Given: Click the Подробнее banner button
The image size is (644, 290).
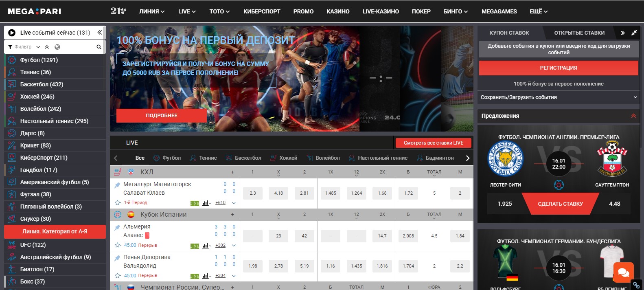Looking at the screenshot, I should click(162, 116).
